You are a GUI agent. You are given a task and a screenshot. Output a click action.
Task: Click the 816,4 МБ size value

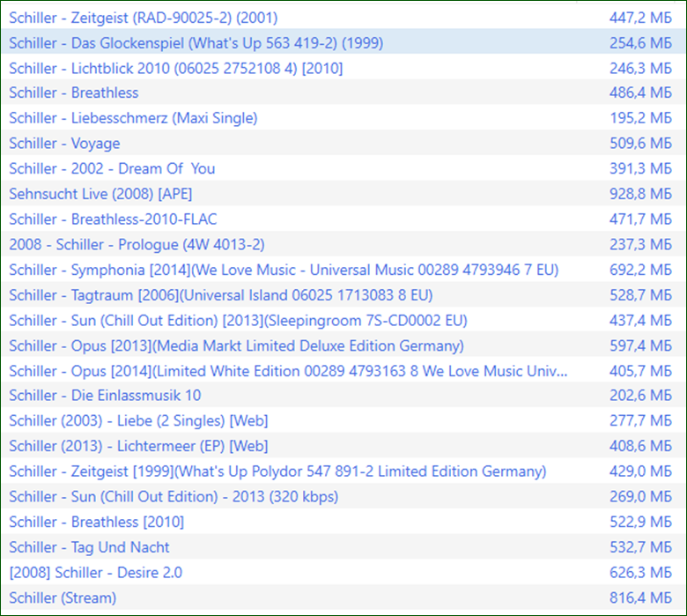click(640, 598)
